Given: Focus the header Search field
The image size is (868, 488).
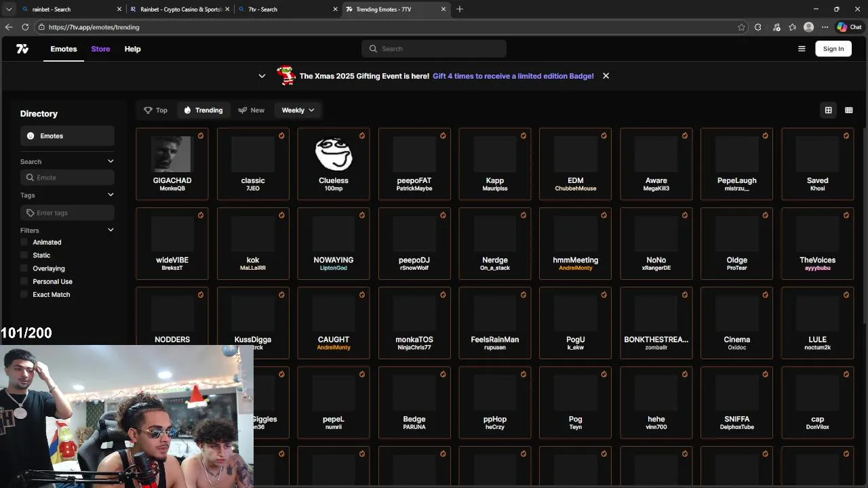Looking at the screenshot, I should (x=434, y=49).
